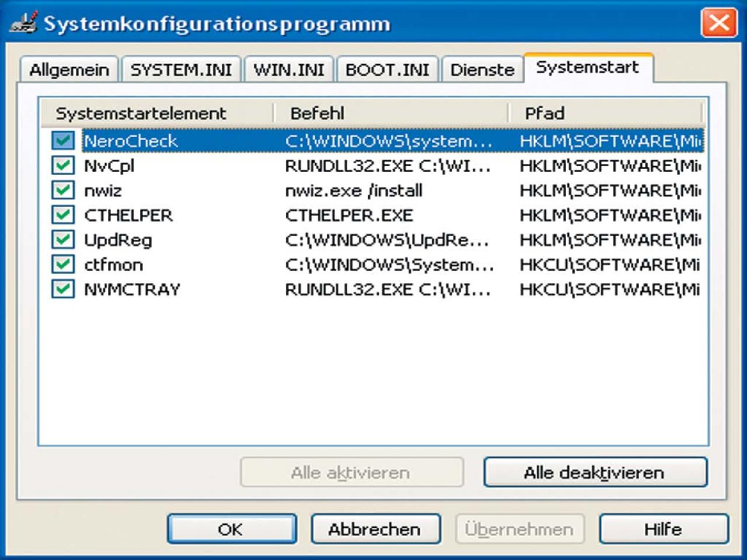Click the command 'CTHELPER.EXE'
The height and width of the screenshot is (560, 747).
point(349,215)
